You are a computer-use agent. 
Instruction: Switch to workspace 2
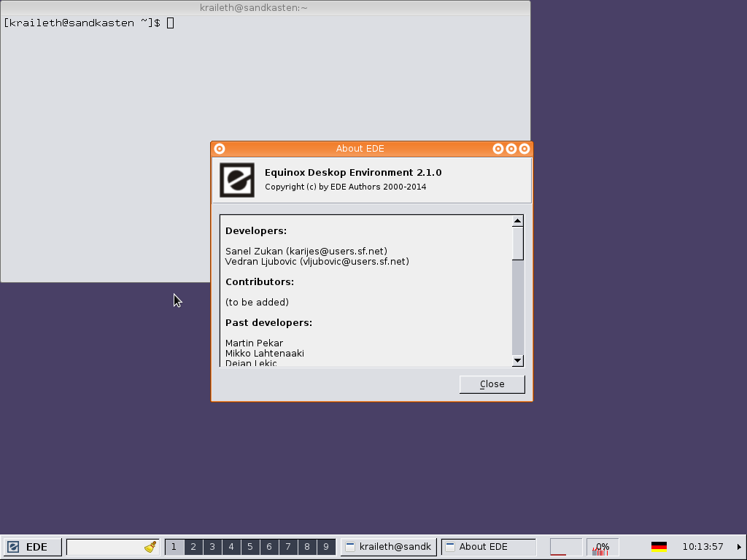point(193,547)
